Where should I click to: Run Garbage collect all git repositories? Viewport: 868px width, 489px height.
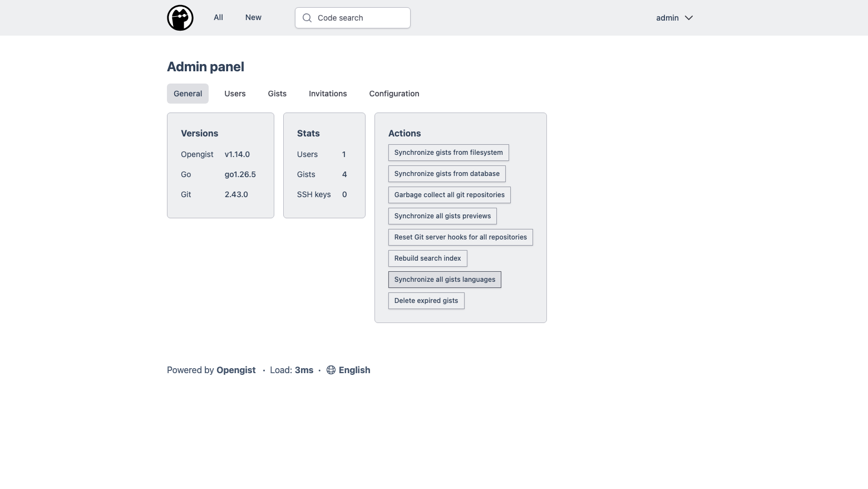450,195
